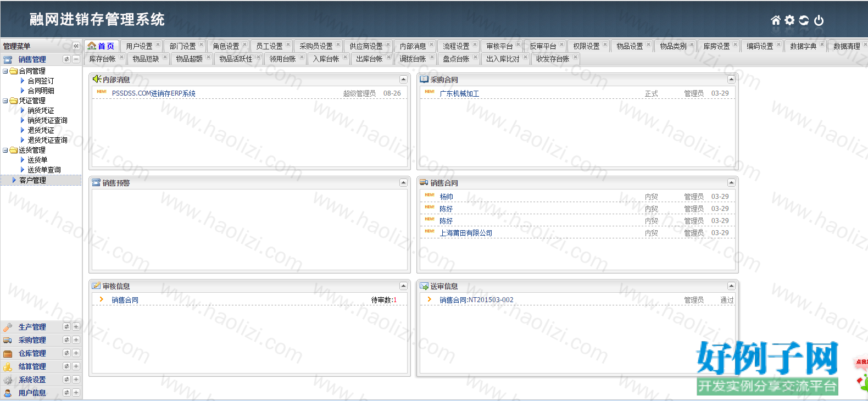The image size is (868, 401).
Task: Refresh the 生产管理 section
Action: [66, 326]
